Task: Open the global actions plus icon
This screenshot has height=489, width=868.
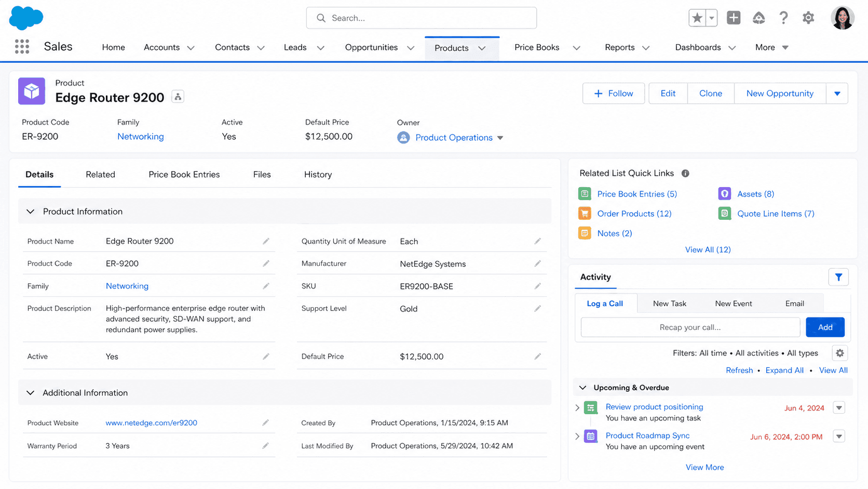Action: pyautogui.click(x=734, y=18)
